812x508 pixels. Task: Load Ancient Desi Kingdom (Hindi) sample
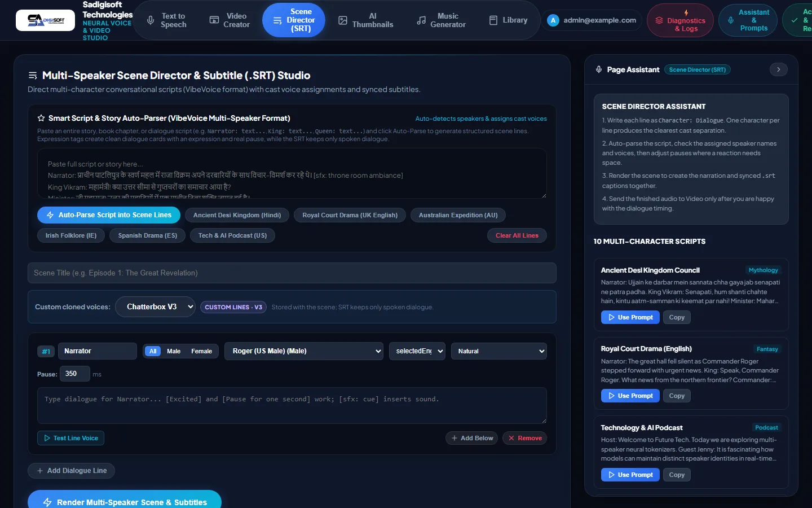pyautogui.click(x=237, y=215)
